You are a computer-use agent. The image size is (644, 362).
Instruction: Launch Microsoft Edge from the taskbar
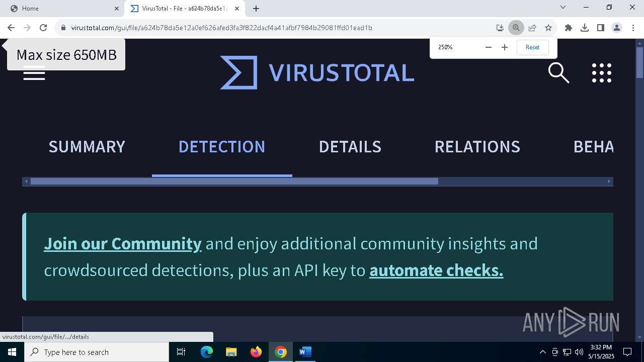coord(207,352)
